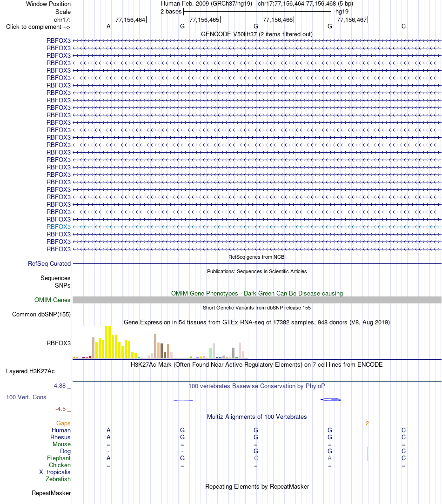
Task: Open the GENCODE V50lift37 track title
Action: point(256,34)
